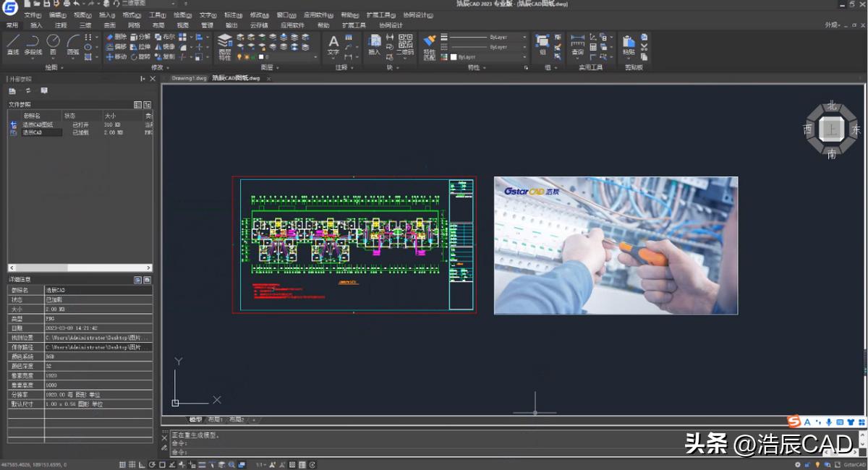This screenshot has height=470, width=868.
Task: Select 浩辰CAD reference row in file list
Action: [33, 133]
